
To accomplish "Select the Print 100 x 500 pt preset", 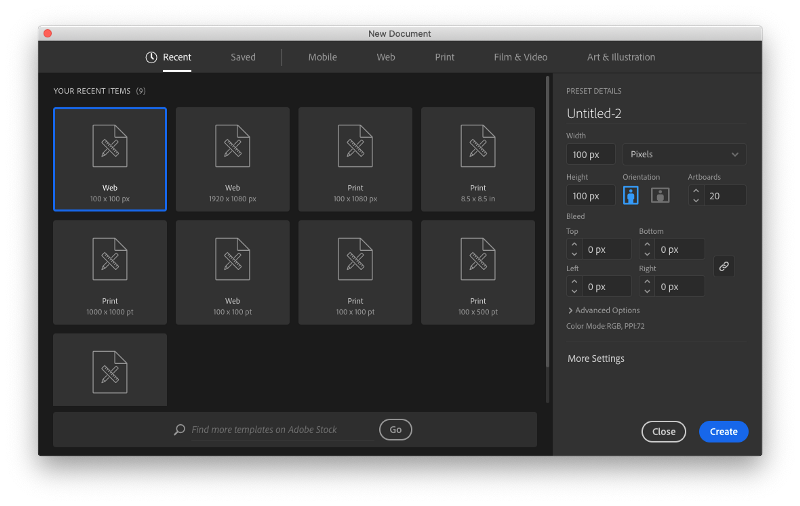I will click(478, 272).
